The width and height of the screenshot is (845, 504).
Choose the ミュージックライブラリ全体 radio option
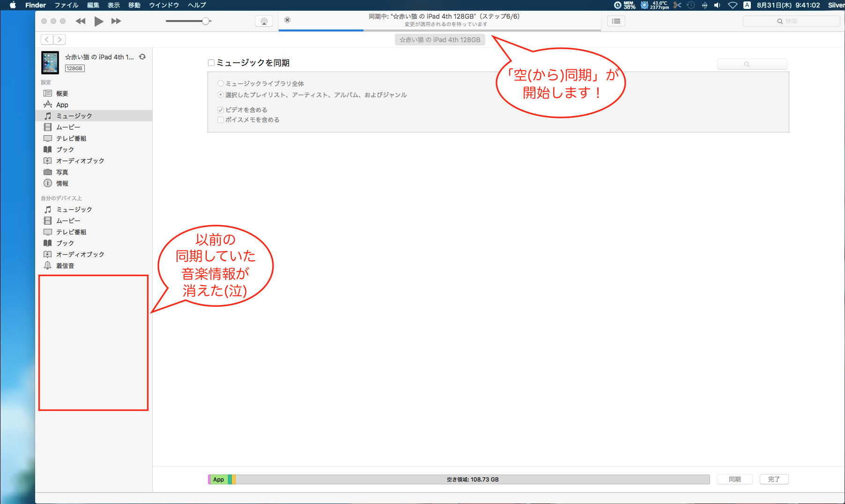220,84
